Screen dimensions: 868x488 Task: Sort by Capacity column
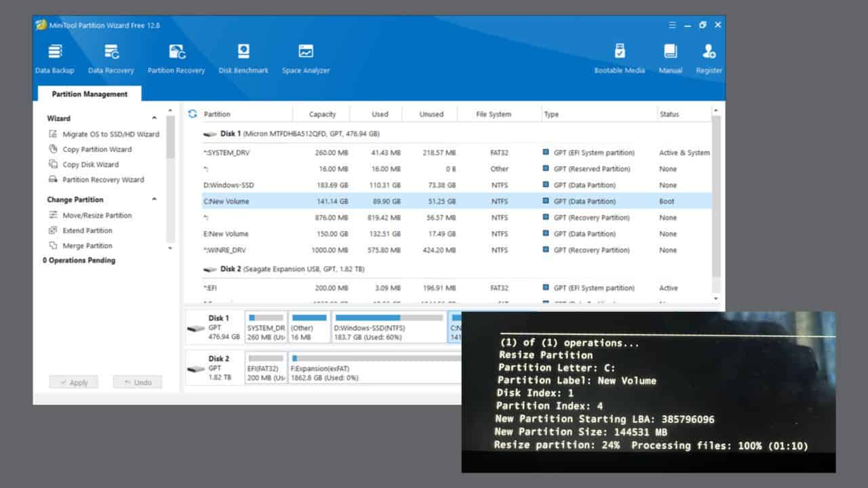tap(322, 114)
